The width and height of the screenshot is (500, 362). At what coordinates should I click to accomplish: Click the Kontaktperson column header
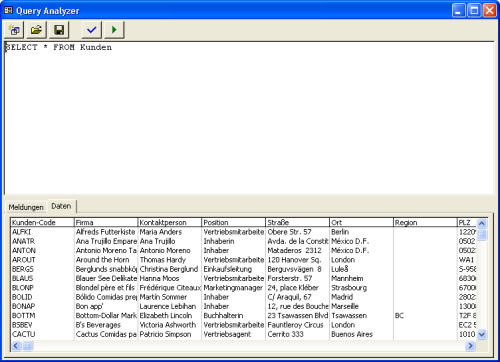[x=170, y=222]
